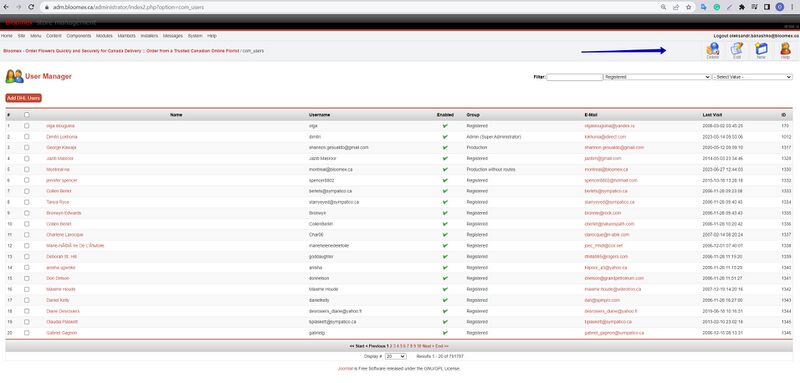Open the Chrome profile avatar
This screenshot has width=800, height=383.
pyautogui.click(x=779, y=7)
